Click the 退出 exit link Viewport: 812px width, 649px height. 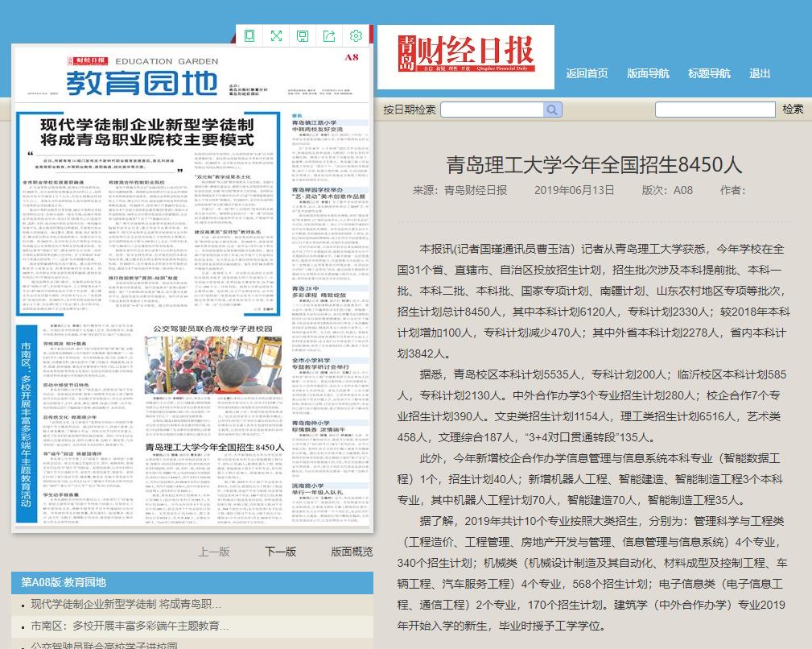pos(760,73)
